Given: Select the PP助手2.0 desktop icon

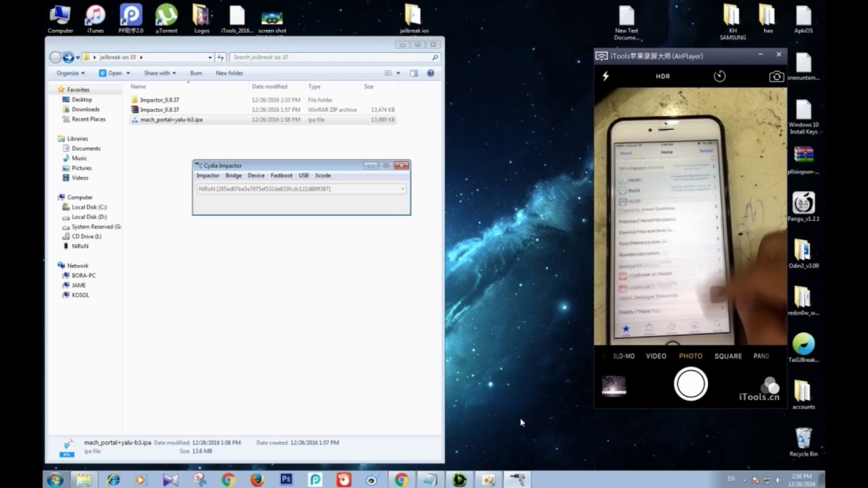Looking at the screenshot, I should point(131,19).
